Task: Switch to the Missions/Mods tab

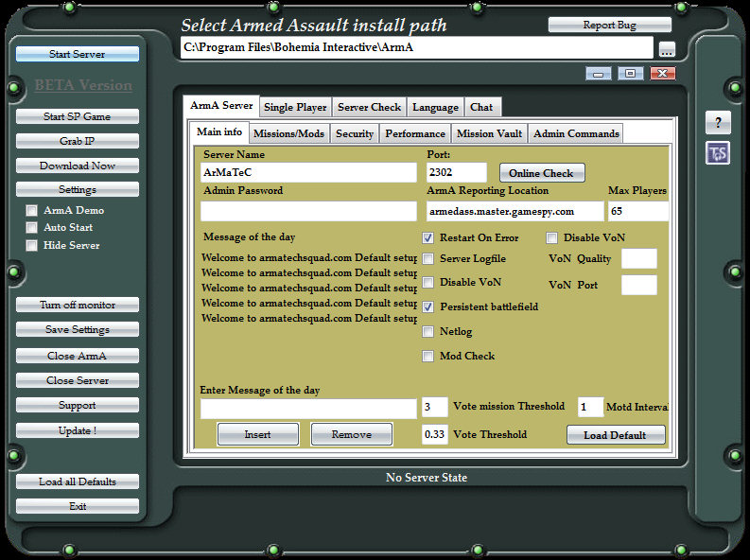Action: click(289, 134)
